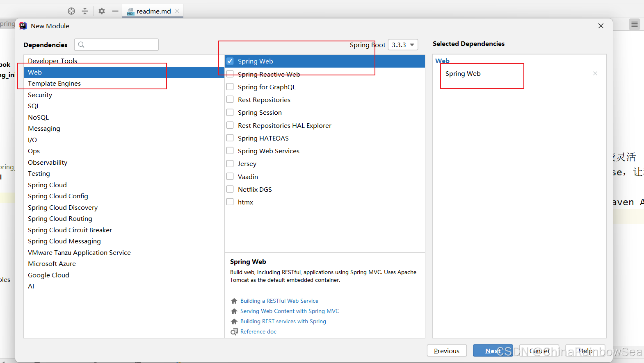Click the IntelliJ logo in dialog title
This screenshot has height=363, width=644.
(23, 26)
